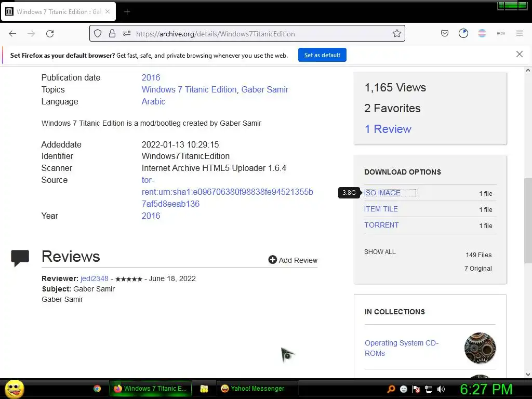
Task: Click the search magnifier tray icon
Action: tap(391, 389)
